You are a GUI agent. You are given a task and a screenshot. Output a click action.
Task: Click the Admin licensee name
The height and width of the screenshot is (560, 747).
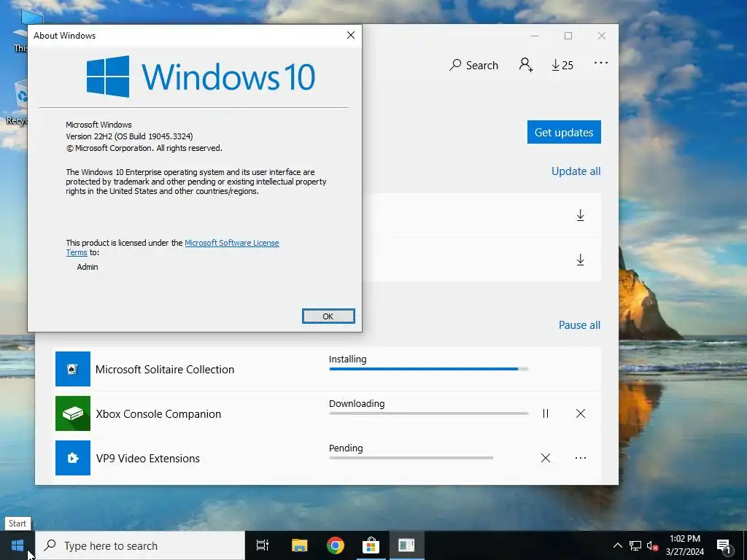88,267
